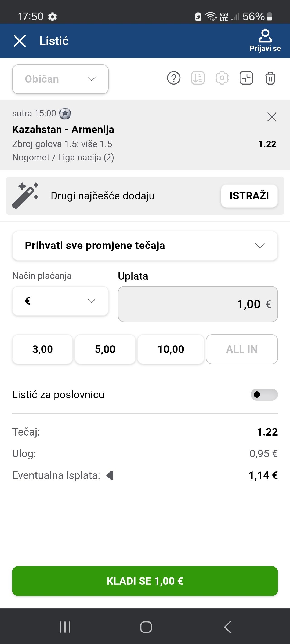
Task: Tap the magic wand suggestions icon
Action: point(26,196)
